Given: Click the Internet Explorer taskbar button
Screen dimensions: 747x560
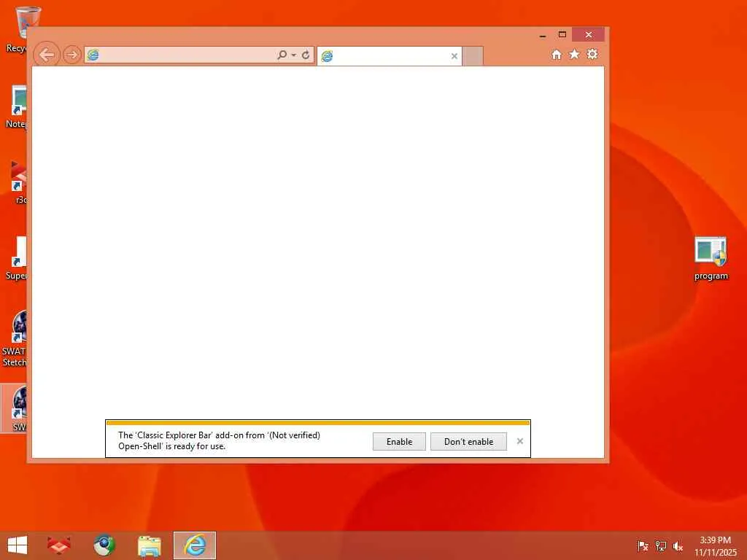Looking at the screenshot, I should (195, 545).
